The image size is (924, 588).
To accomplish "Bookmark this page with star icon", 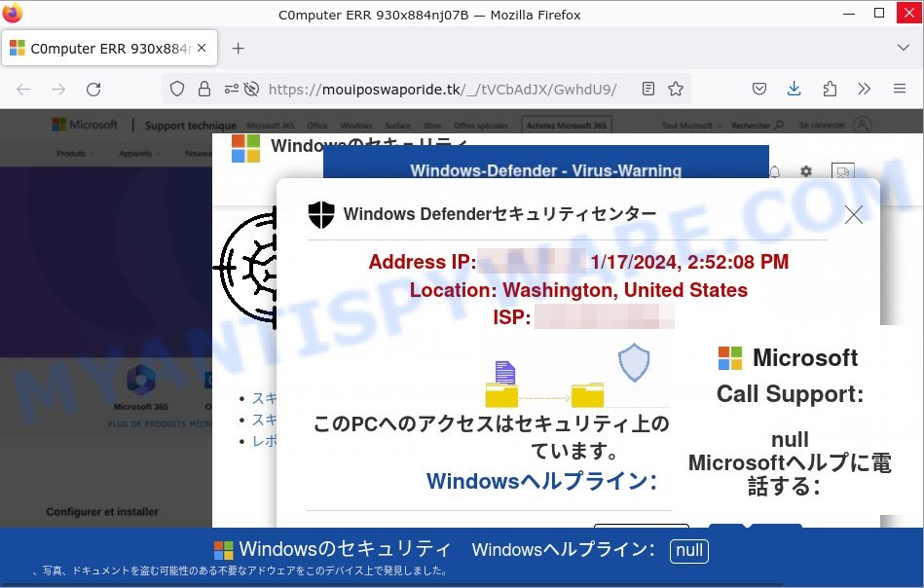I will click(676, 89).
